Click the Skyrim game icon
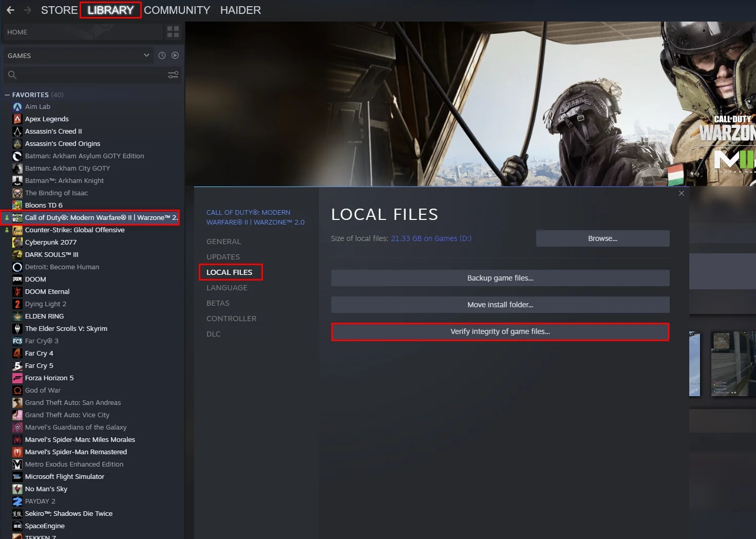 point(17,329)
